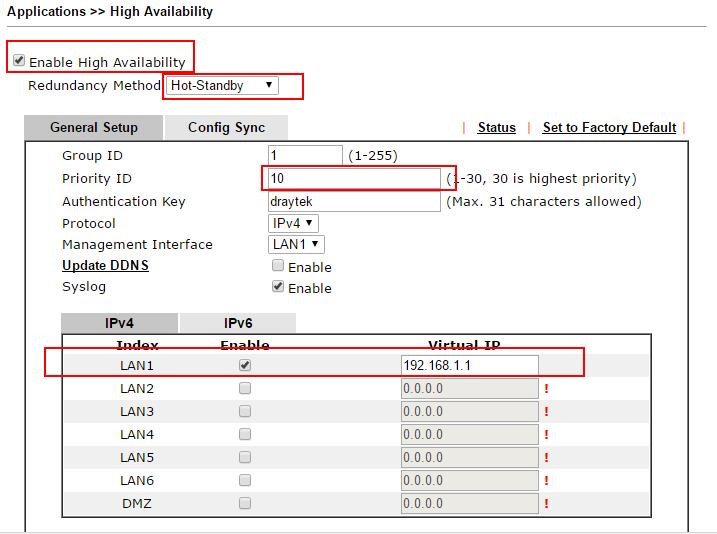This screenshot has height=534, width=717.
Task: Tick the DMZ enable checkbox
Action: [x=245, y=503]
